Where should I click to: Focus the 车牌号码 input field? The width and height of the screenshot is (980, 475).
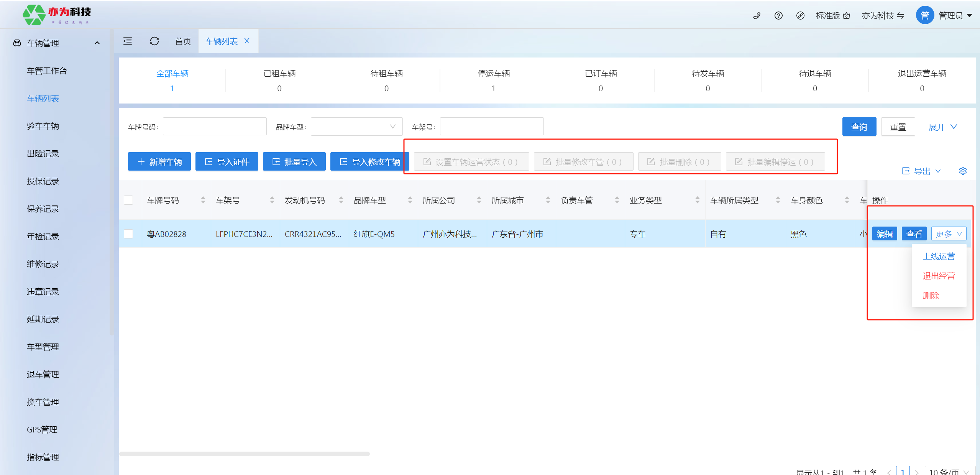(x=215, y=127)
